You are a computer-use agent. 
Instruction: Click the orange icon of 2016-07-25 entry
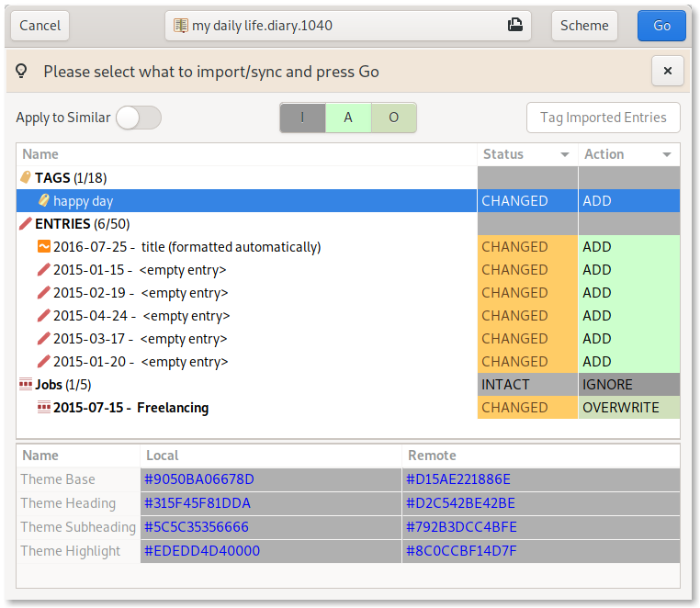pos(43,246)
